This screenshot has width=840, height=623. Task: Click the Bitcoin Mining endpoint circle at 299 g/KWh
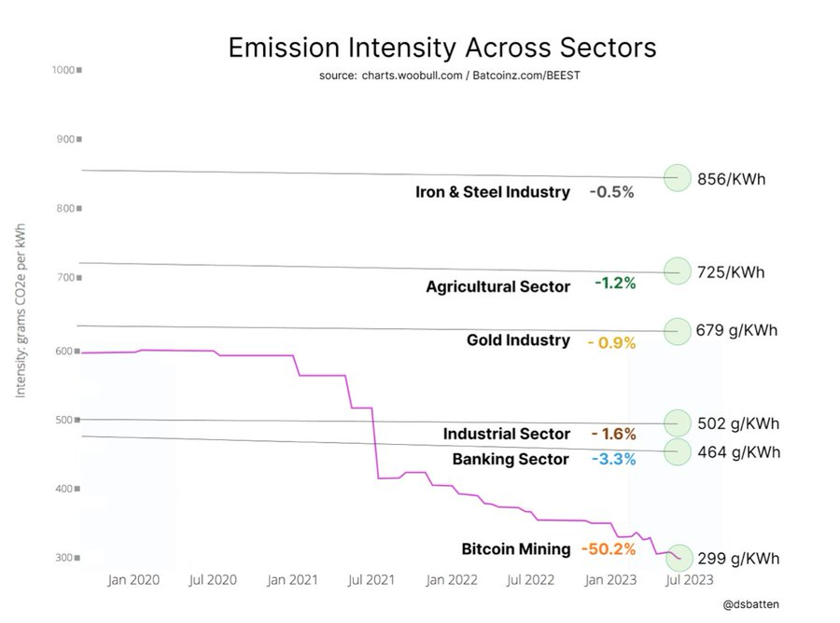[x=679, y=558]
